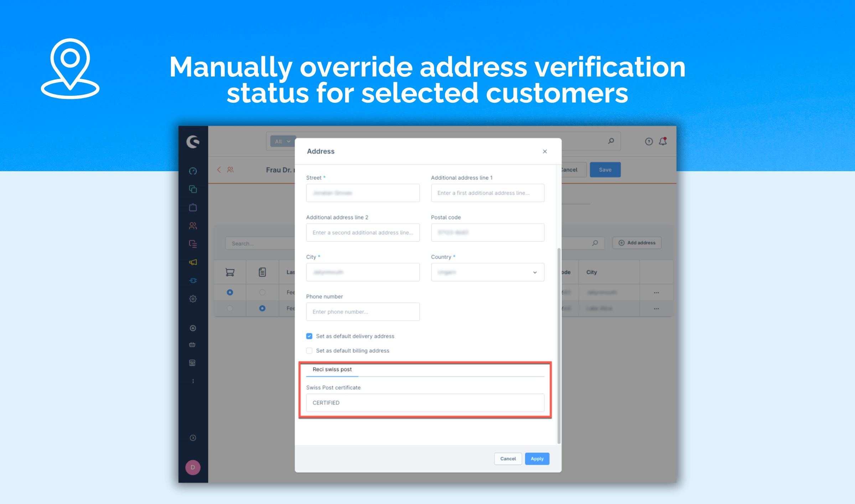This screenshot has height=504, width=855.
Task: Click the Add address button
Action: coord(638,243)
